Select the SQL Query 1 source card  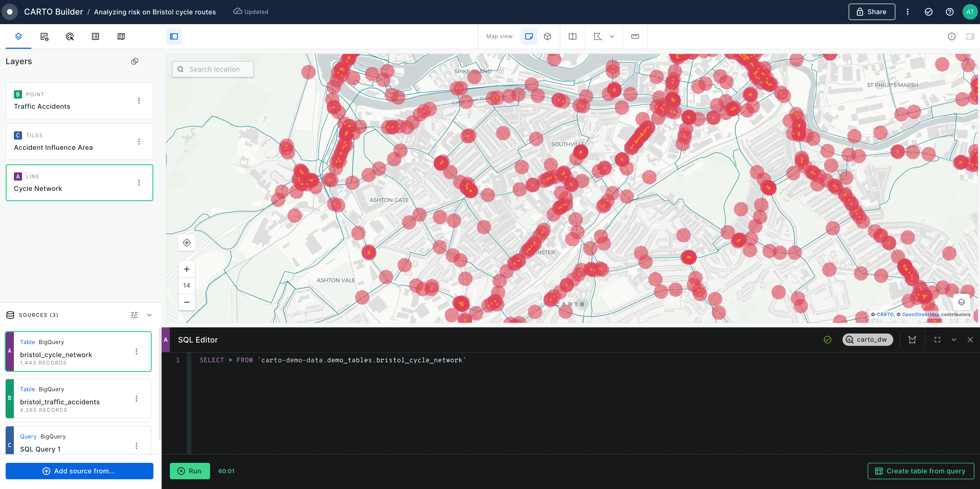78,441
